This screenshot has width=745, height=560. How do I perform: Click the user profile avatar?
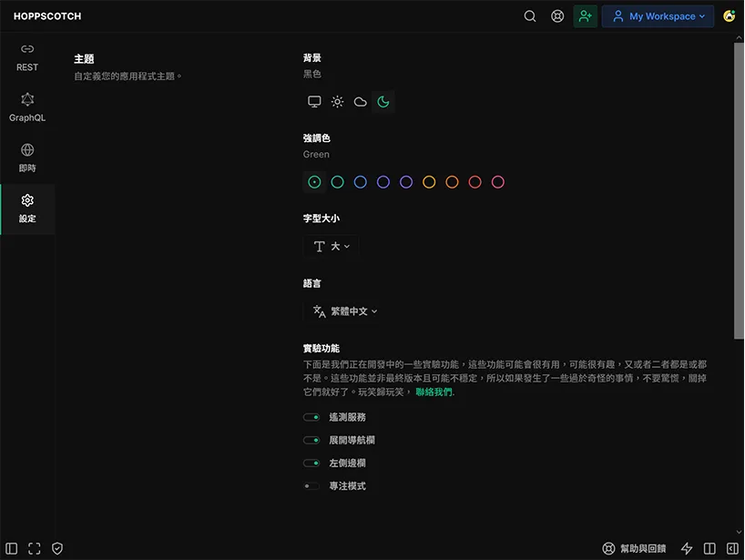click(x=729, y=16)
